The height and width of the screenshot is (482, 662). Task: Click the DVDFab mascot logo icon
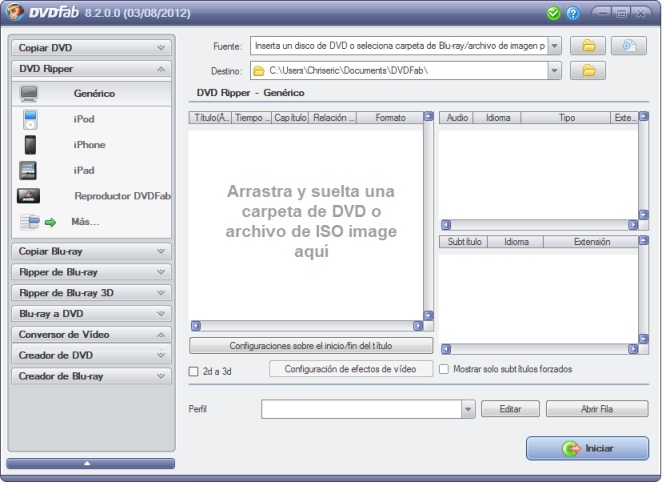[15, 11]
